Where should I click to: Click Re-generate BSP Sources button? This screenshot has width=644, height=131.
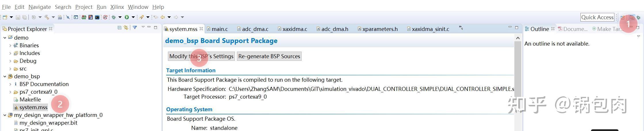pyautogui.click(x=269, y=56)
